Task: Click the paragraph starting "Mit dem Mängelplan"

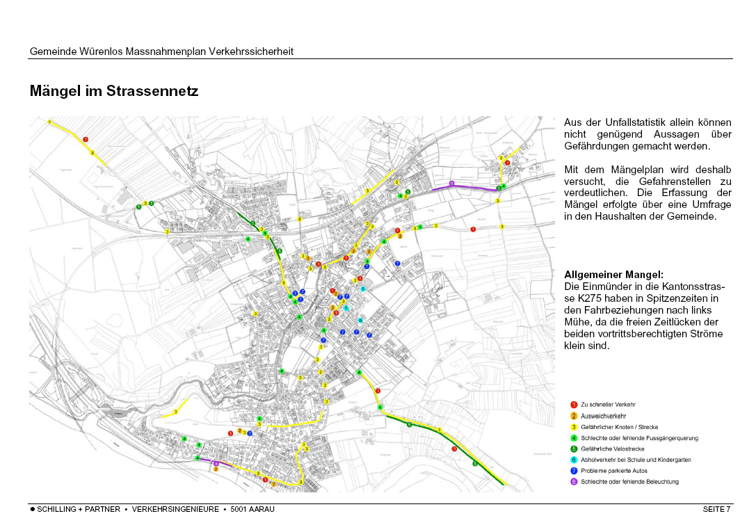Action: pyautogui.click(x=648, y=193)
